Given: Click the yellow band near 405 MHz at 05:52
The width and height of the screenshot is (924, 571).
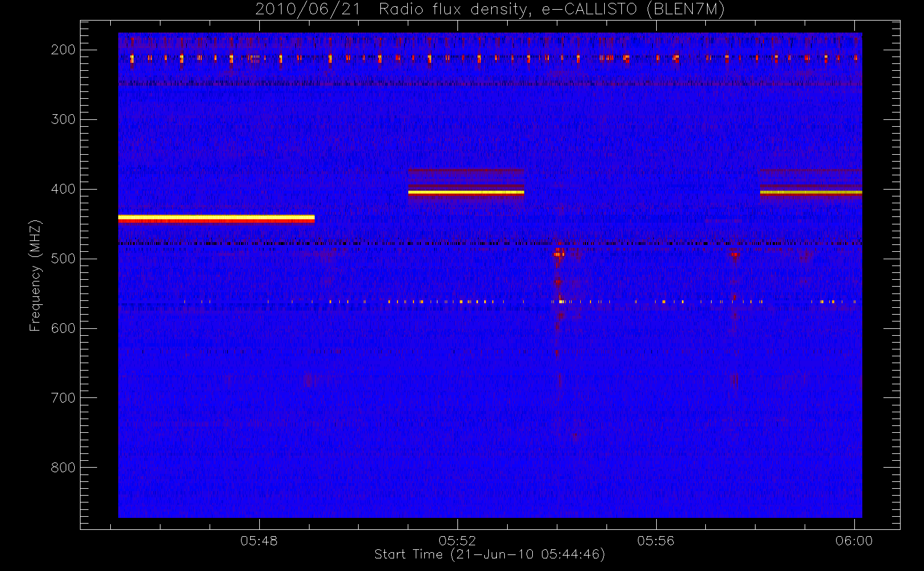Looking at the screenshot, I should coord(466,193).
